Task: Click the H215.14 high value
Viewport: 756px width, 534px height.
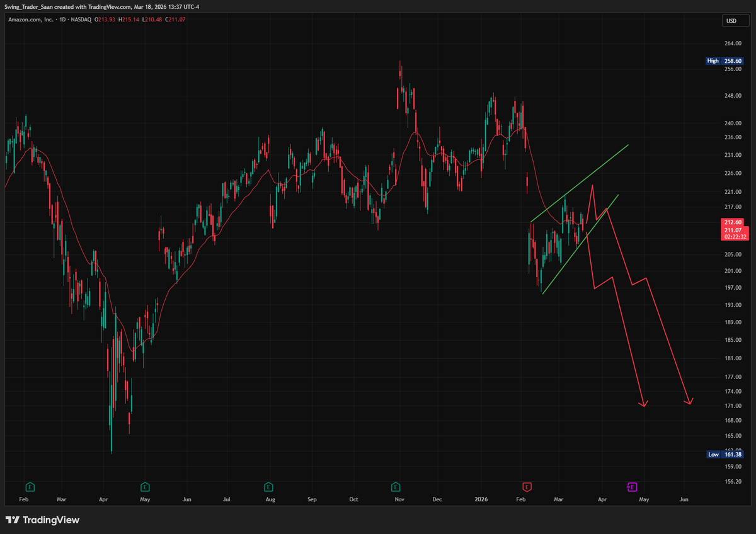Action: (129, 20)
